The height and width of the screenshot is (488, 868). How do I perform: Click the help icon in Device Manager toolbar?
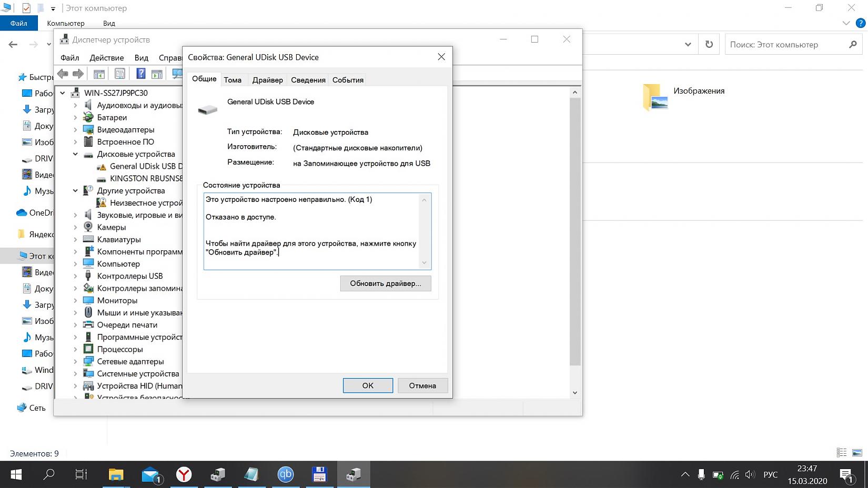(140, 74)
